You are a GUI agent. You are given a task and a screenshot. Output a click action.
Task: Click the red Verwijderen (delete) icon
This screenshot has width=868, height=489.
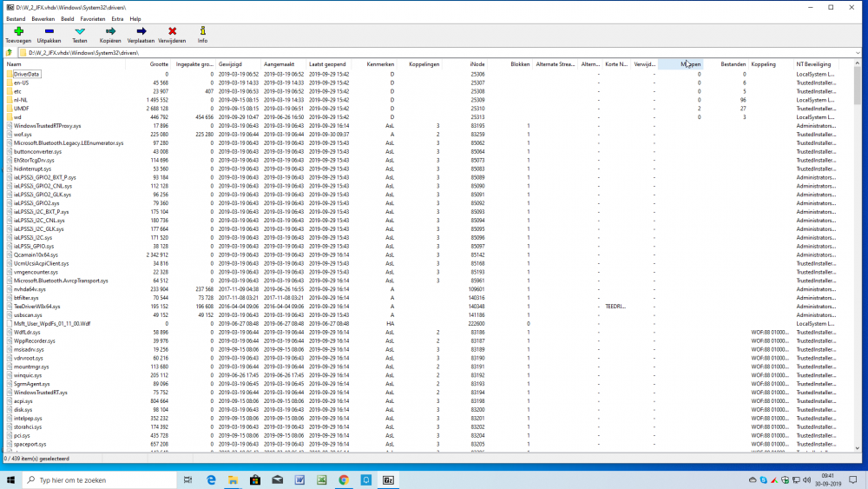click(x=172, y=31)
